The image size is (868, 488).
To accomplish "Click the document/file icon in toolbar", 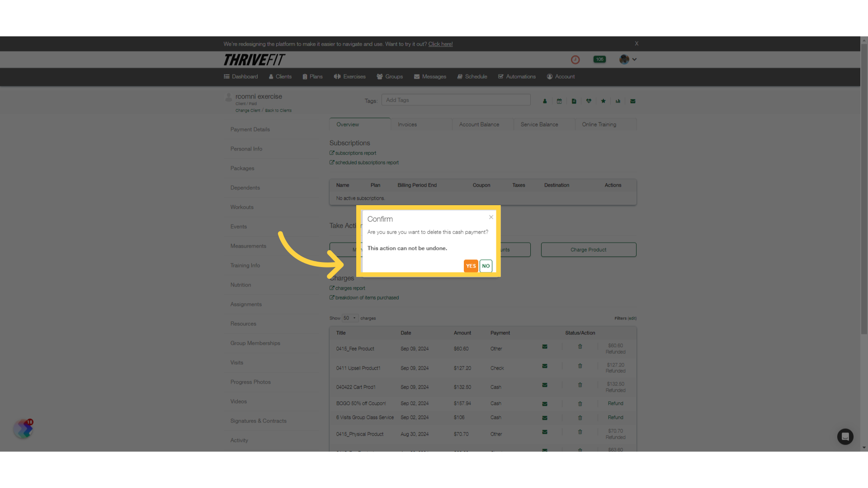I will click(x=574, y=101).
